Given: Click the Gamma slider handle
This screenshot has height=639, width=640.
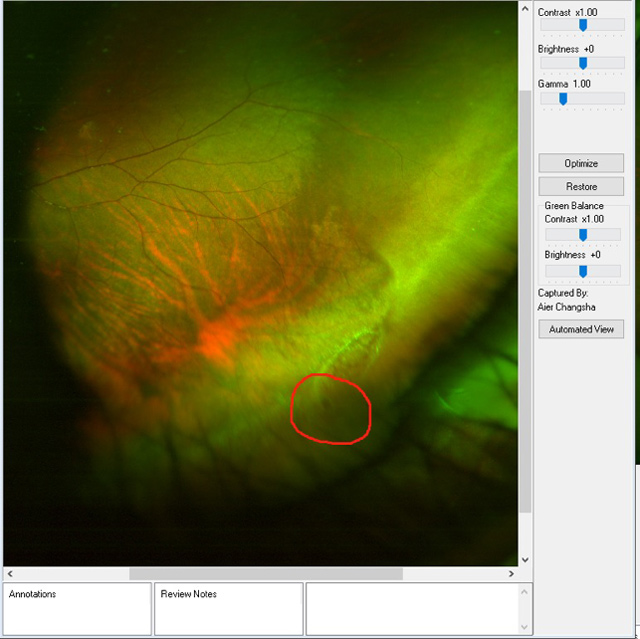Looking at the screenshot, I should coord(563,99).
